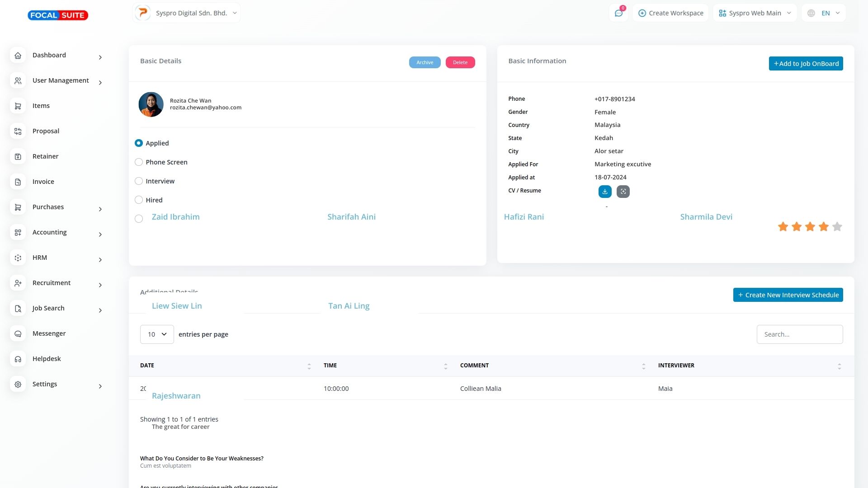Click the Helpdesk headphones icon
The width and height of the screenshot is (868, 488).
(x=18, y=359)
